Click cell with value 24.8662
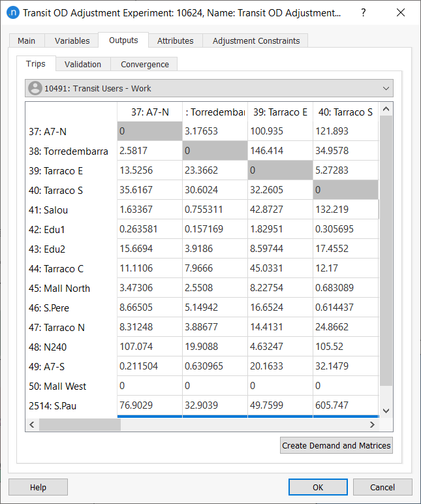Image resolution: width=421 pixels, height=504 pixels. pos(345,327)
